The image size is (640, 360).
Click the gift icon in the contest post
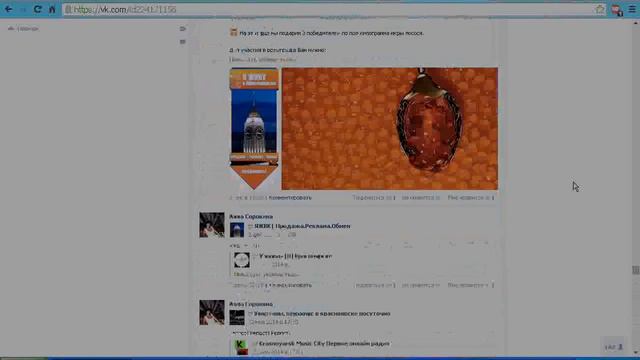(233, 32)
